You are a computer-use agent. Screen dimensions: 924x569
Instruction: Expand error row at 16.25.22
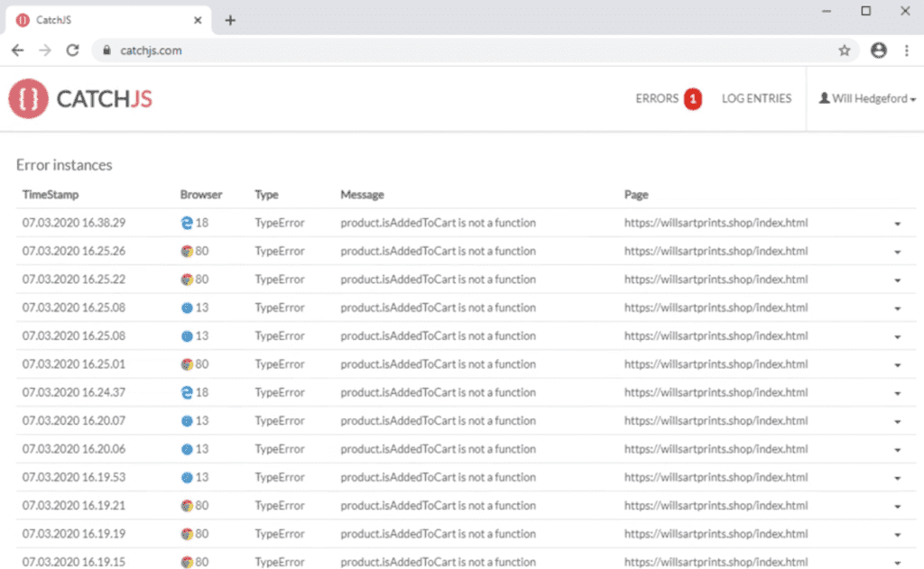(x=898, y=280)
